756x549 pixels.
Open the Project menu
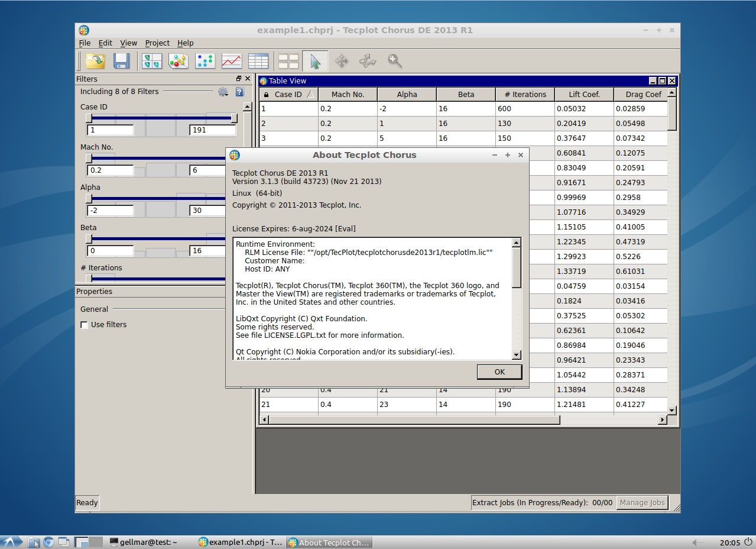pyautogui.click(x=157, y=43)
